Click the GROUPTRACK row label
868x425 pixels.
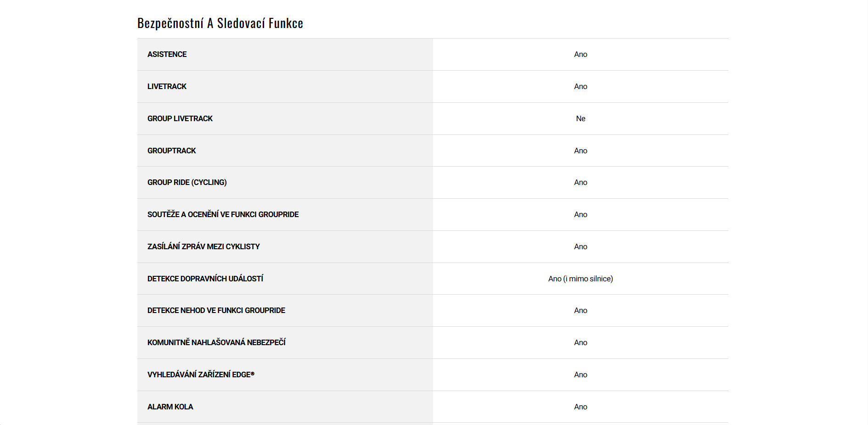tap(171, 151)
